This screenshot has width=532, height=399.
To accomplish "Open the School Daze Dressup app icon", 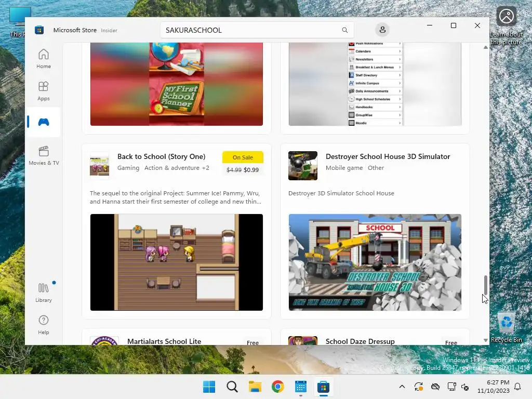I will coord(303,340).
